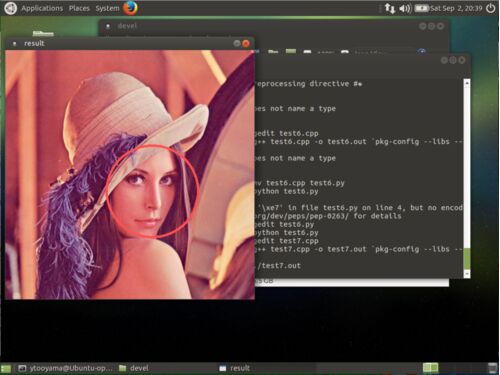
Task: Click the Ubuntu logo icon in top panel
Action: (x=10, y=8)
